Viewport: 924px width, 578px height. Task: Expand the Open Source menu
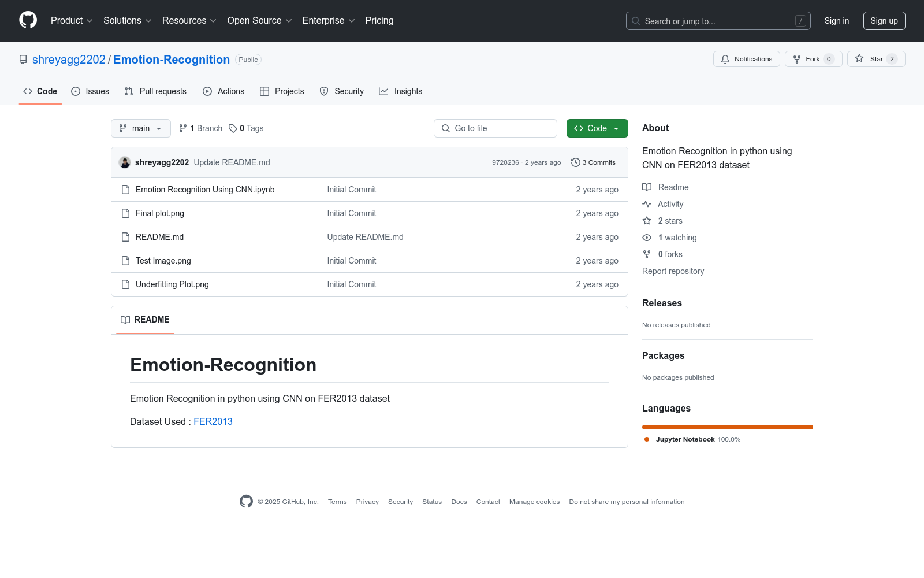pyautogui.click(x=260, y=20)
